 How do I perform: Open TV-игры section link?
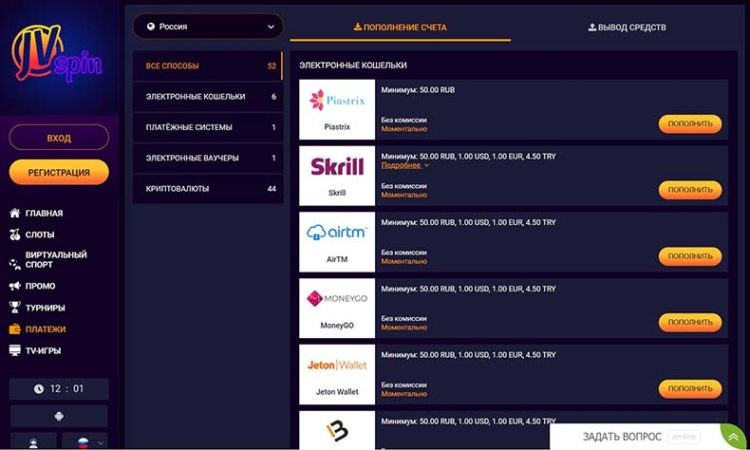coord(43,351)
